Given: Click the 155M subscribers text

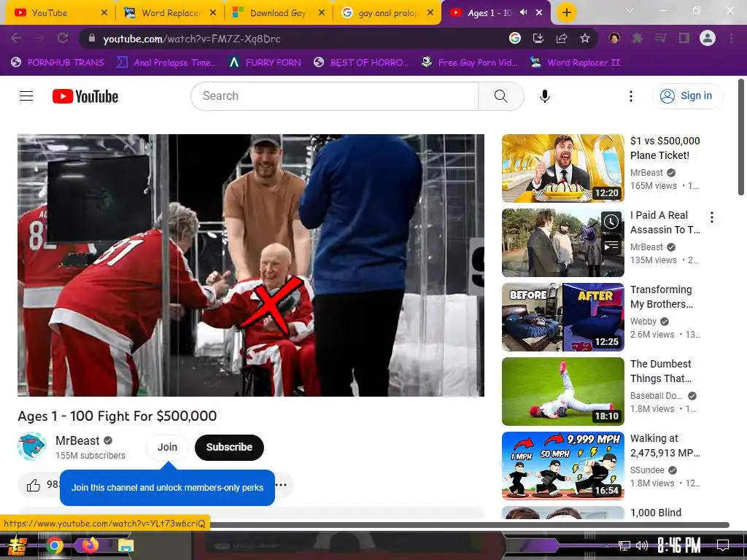Looking at the screenshot, I should [x=90, y=456].
